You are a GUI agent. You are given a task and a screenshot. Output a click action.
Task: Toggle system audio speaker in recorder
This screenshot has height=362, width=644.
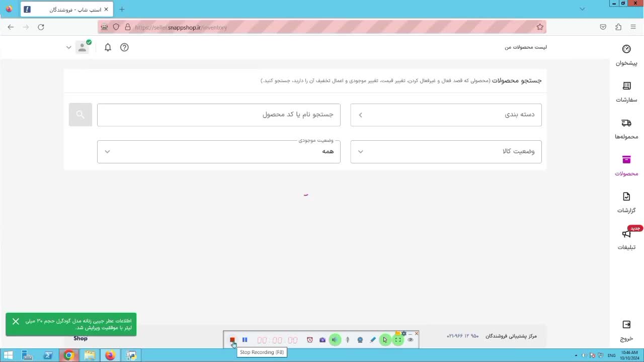click(x=335, y=340)
